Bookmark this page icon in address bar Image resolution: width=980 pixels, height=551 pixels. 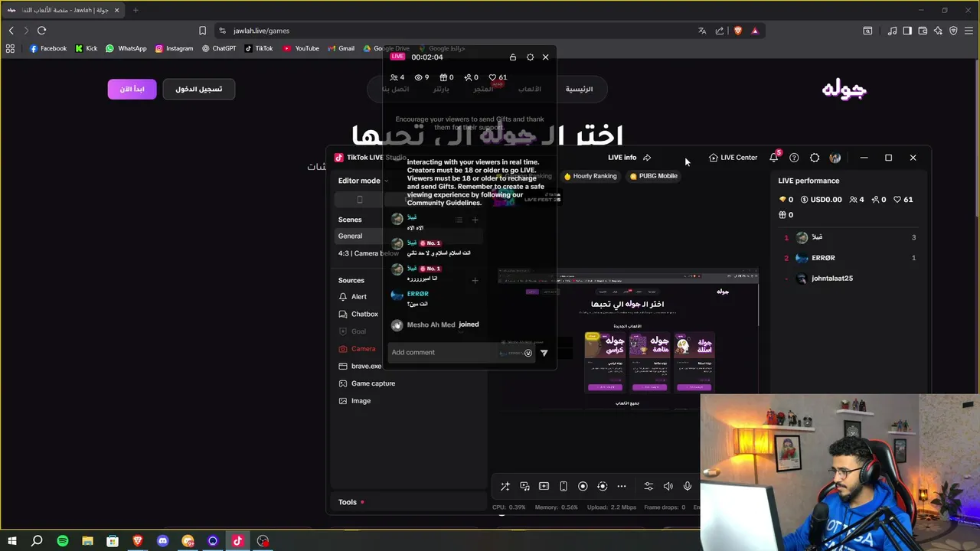click(202, 31)
